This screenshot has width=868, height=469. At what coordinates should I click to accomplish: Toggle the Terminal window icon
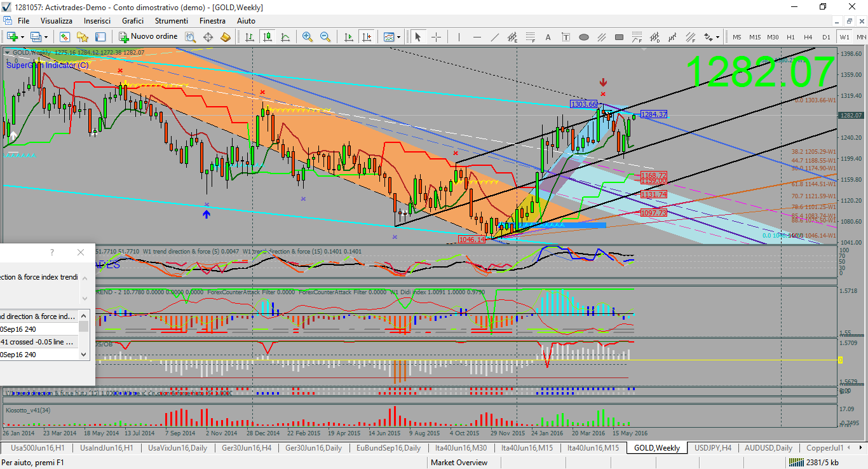[100, 37]
